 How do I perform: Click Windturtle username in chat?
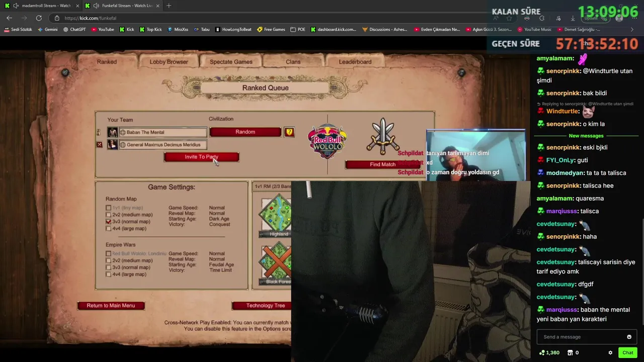(562, 112)
